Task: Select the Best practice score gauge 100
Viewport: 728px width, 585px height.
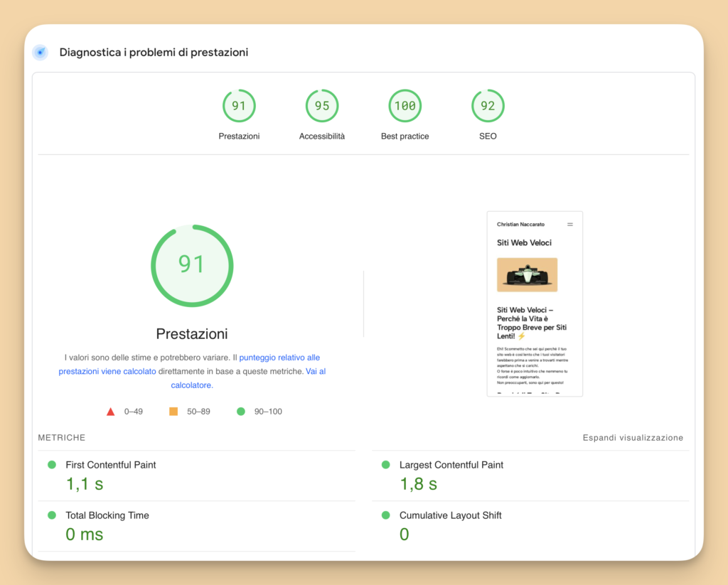Action: pos(405,106)
